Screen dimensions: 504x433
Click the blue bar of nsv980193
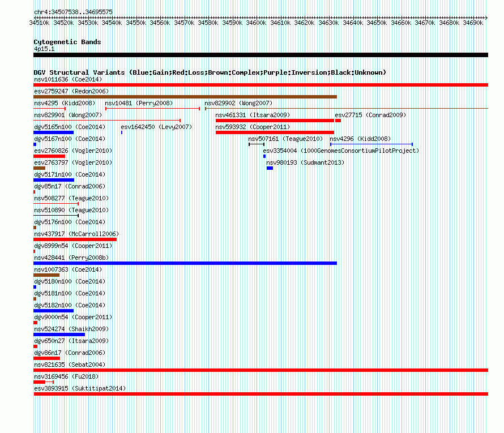(x=270, y=168)
